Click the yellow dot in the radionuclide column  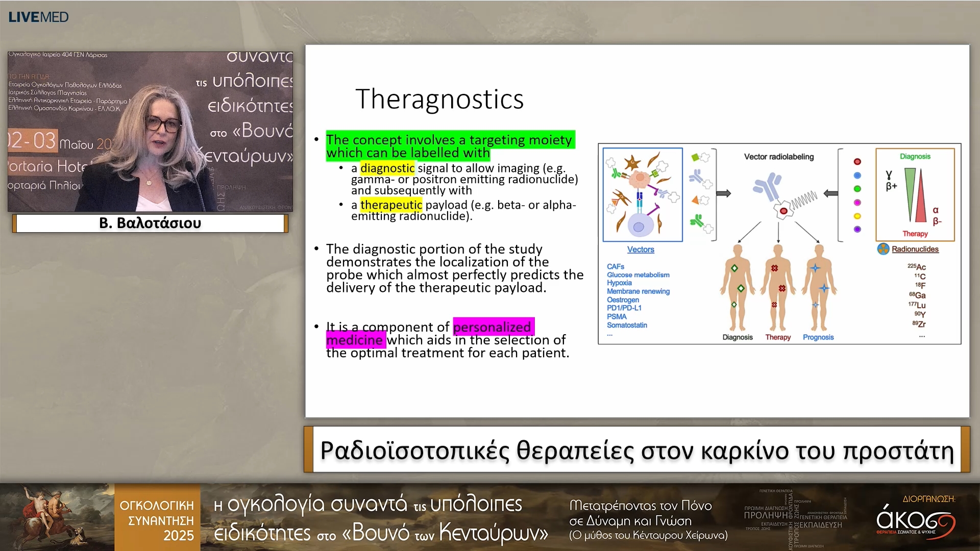coord(857,216)
